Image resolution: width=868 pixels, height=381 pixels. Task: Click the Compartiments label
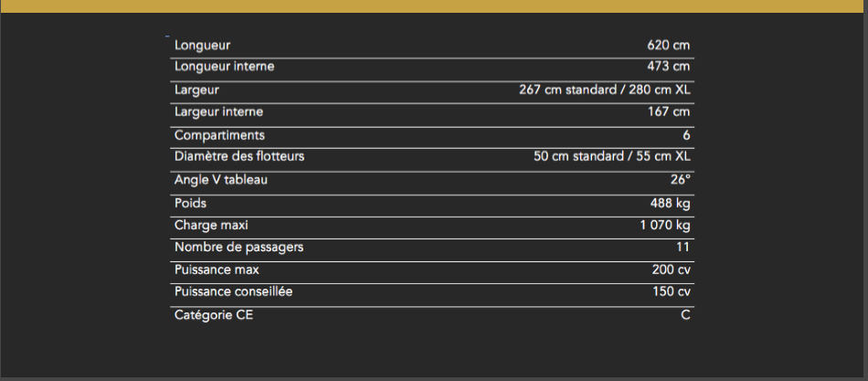coord(220,135)
